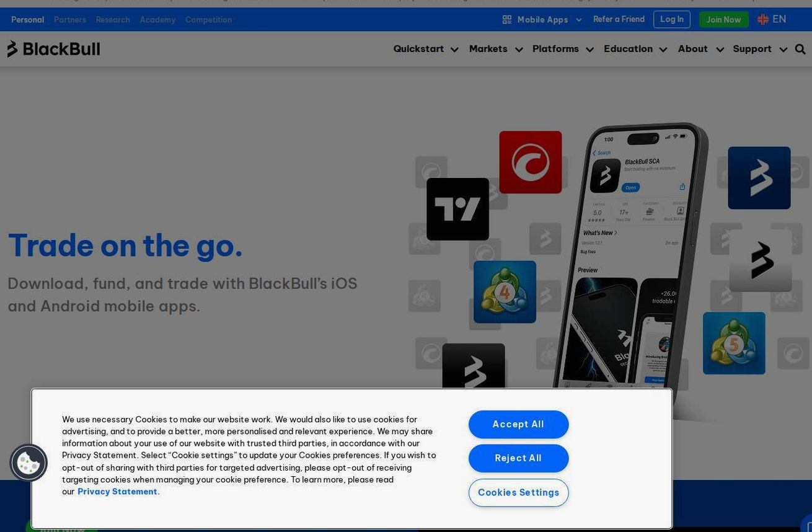812x532 pixels.
Task: Switch to the Academy tab
Action: click(157, 20)
